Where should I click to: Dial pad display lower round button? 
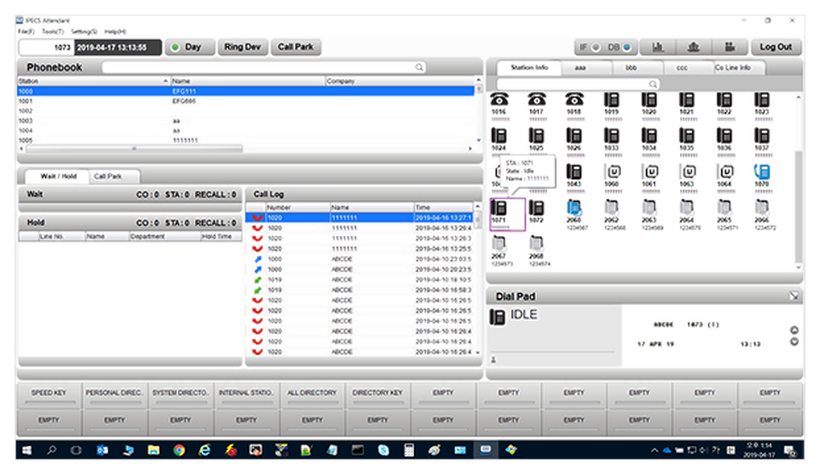coord(794,342)
